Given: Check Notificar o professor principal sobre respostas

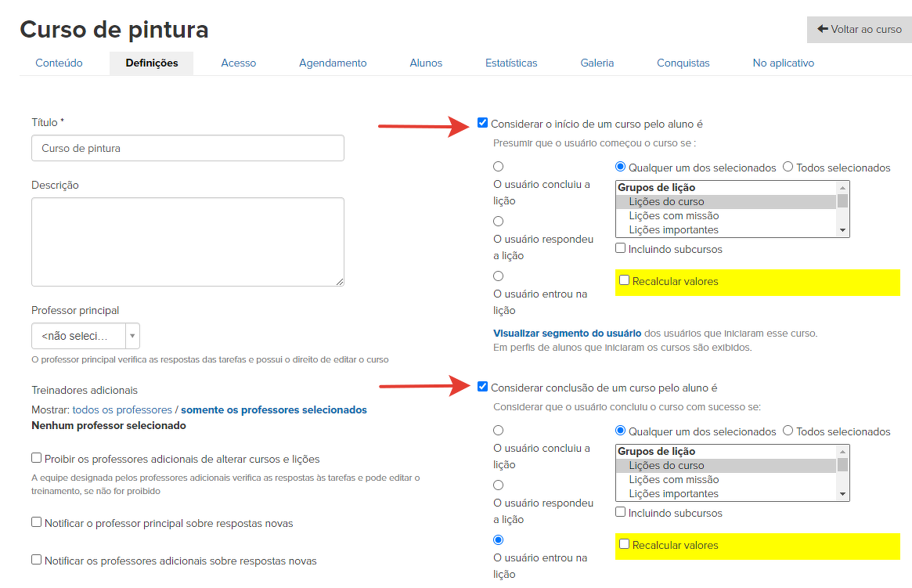Looking at the screenshot, I should click(37, 522).
